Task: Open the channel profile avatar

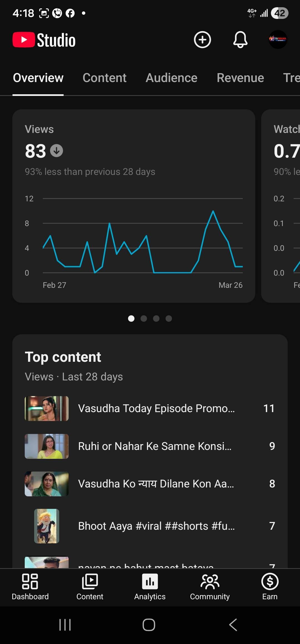Action: coord(278,39)
